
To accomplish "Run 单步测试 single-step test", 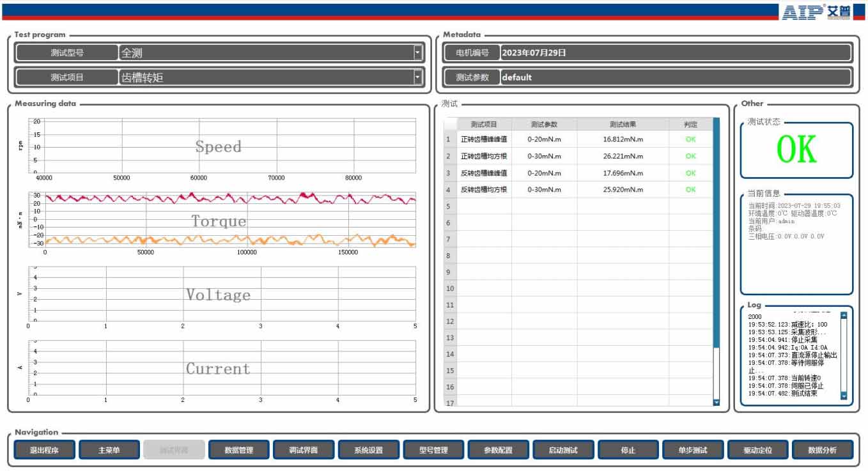I will tap(693, 450).
